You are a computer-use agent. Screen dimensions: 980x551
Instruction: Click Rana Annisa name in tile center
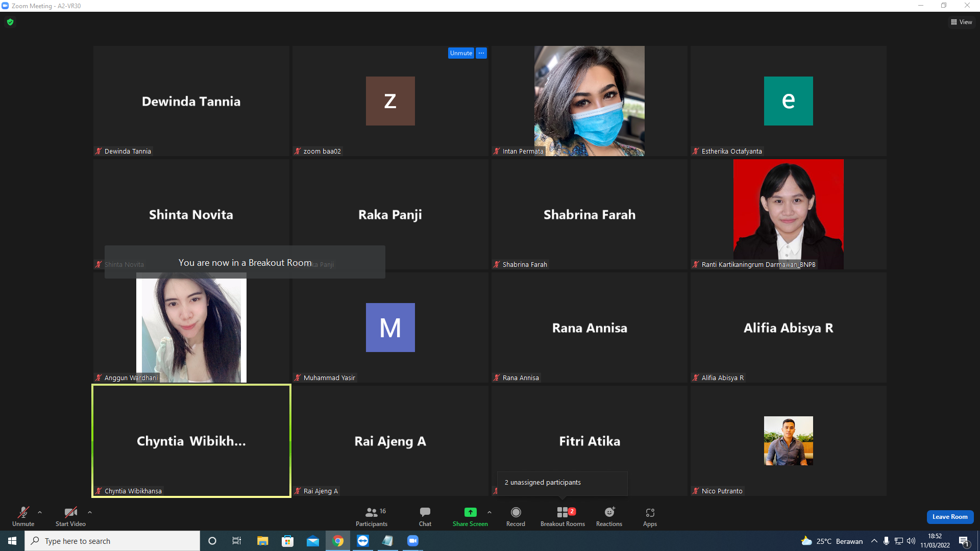click(x=590, y=328)
